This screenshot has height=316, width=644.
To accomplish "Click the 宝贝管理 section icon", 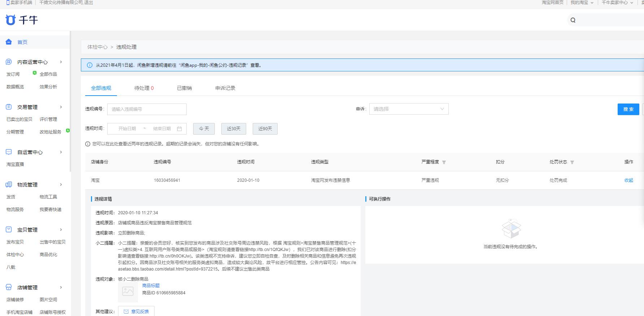I will pos(9,229).
